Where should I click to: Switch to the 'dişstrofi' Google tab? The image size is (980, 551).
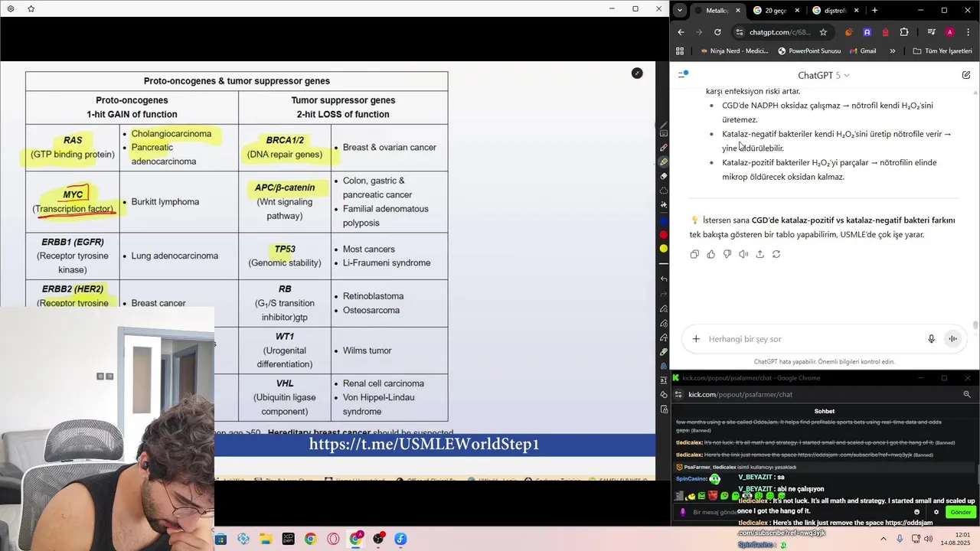coord(836,11)
